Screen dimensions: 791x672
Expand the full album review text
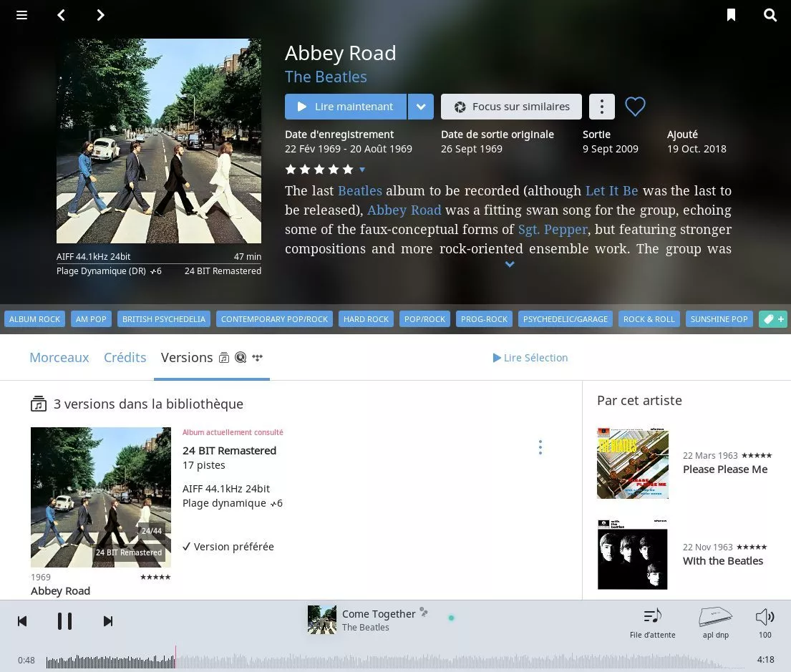(510, 264)
